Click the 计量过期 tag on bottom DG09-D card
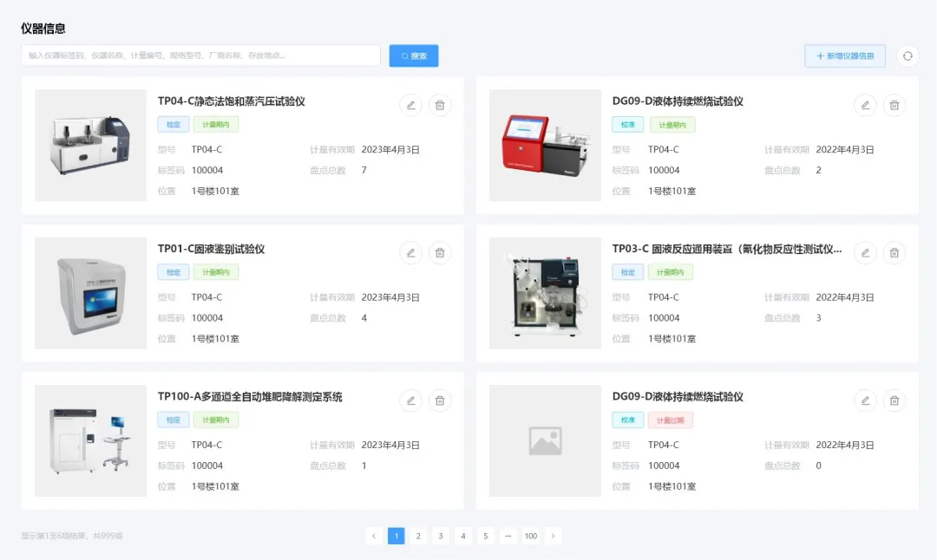The height and width of the screenshot is (560, 937). 672,419
